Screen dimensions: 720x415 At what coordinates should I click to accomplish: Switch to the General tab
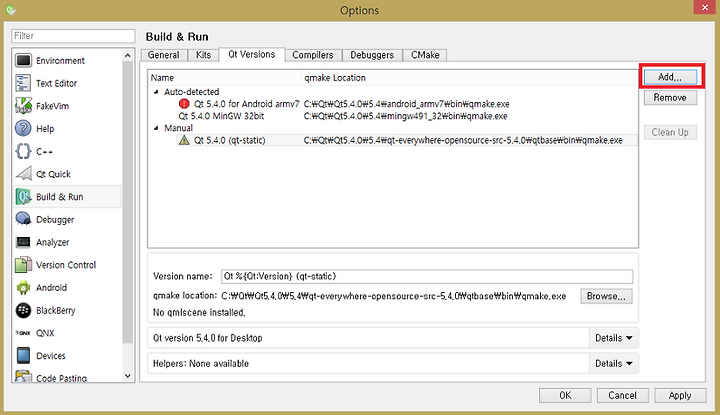click(163, 55)
